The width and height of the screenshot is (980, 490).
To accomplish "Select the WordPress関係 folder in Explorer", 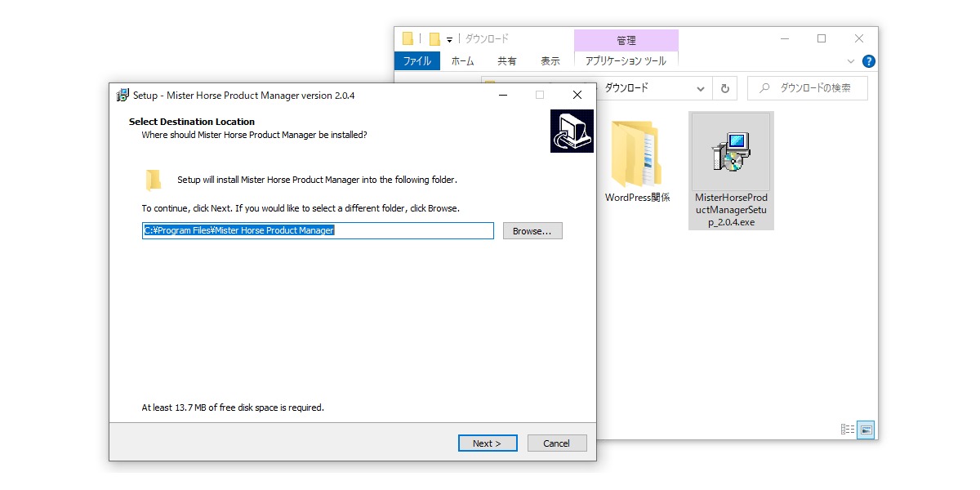I will click(x=637, y=161).
